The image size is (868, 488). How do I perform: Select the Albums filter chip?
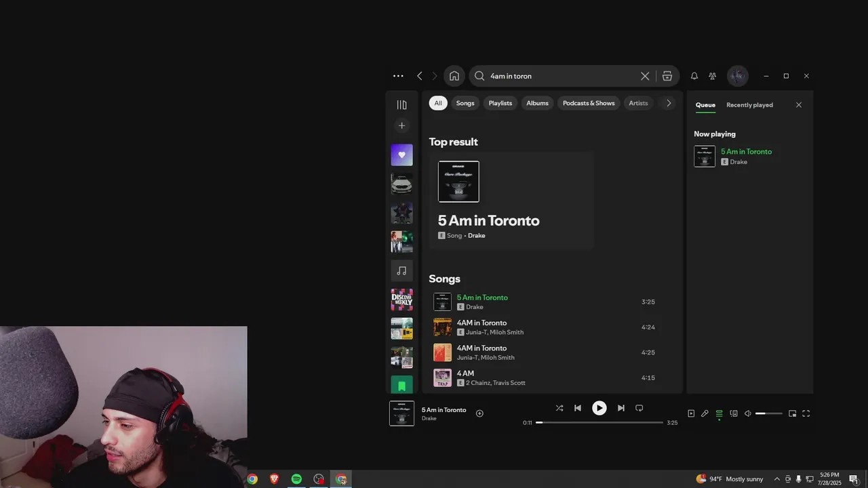[537, 103]
